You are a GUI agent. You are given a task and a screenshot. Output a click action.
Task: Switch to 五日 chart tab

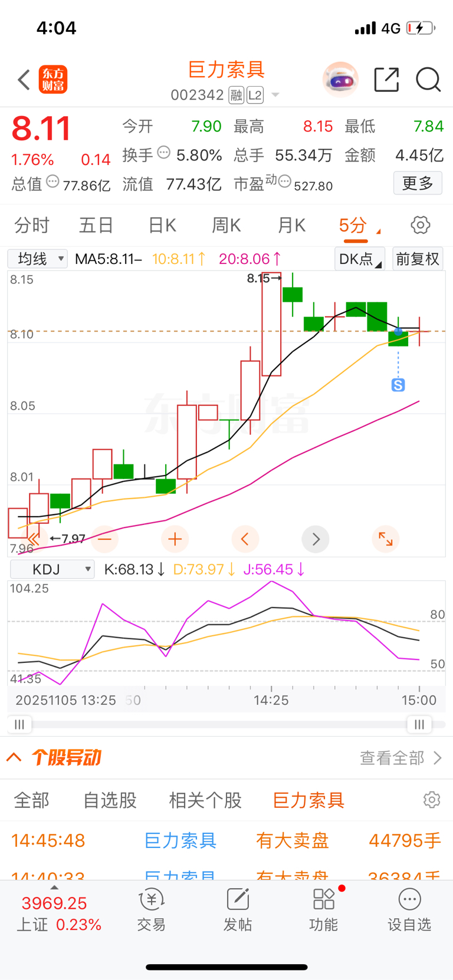point(96,225)
